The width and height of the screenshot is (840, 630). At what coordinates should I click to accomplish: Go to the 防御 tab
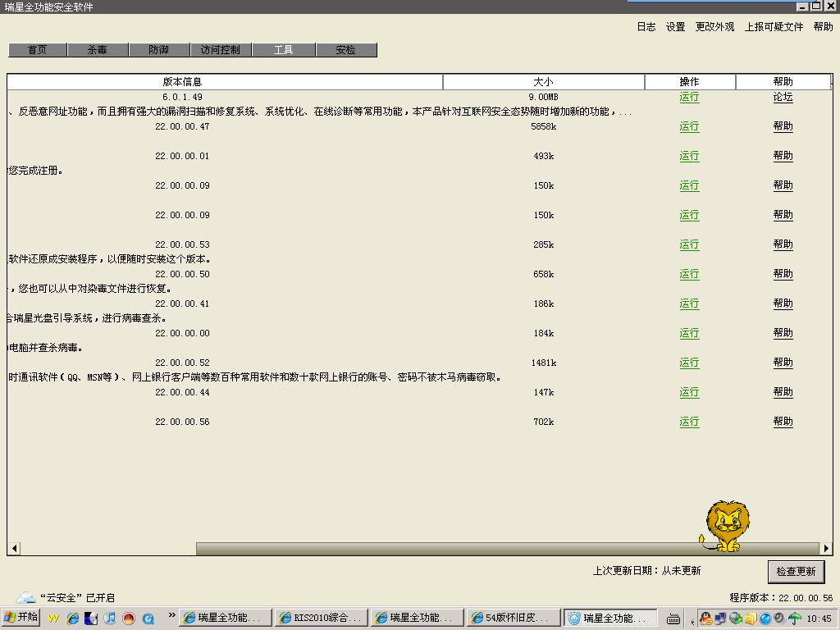(x=159, y=50)
